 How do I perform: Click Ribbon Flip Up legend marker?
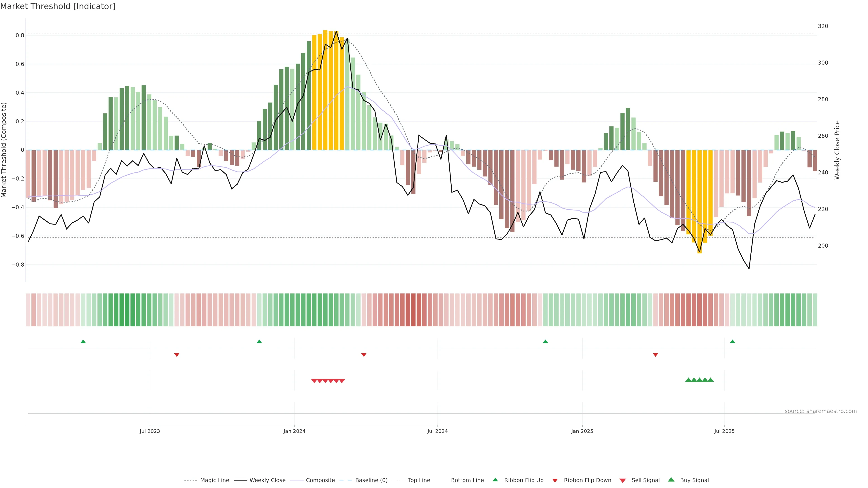coord(495,480)
